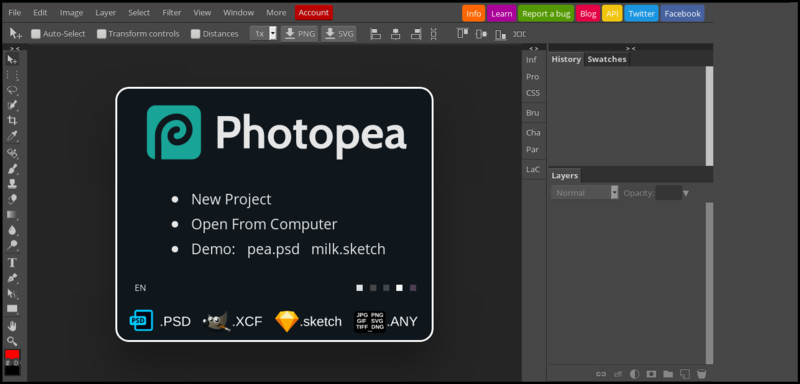Screen dimensions: 800x384
Task: Select the Lasso tool
Action: [12, 90]
